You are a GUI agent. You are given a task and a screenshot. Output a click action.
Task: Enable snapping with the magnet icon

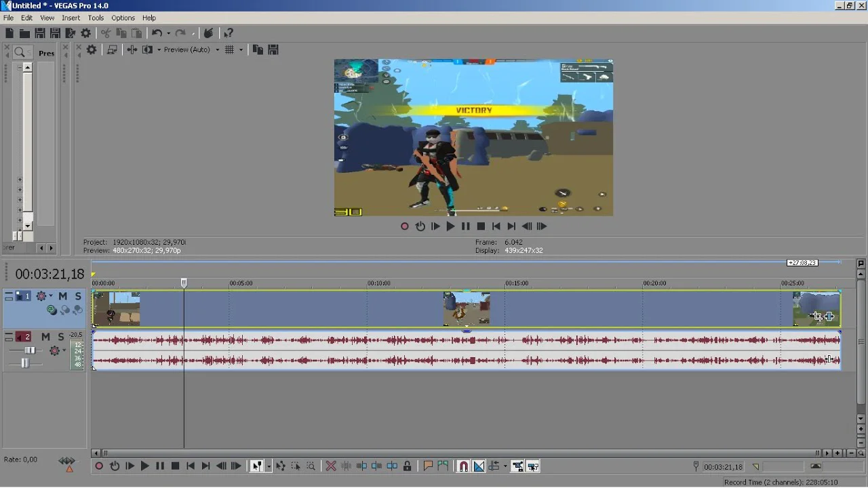tap(464, 466)
